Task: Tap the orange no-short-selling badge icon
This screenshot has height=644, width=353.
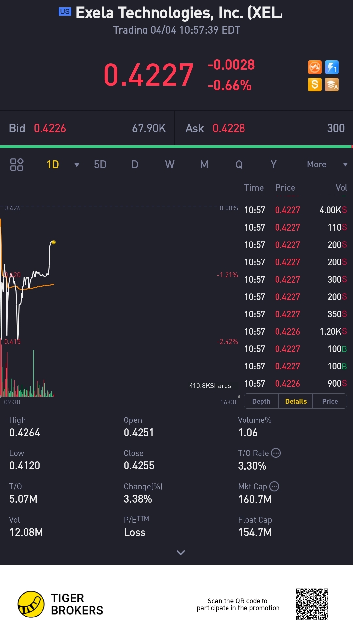Action: [x=315, y=67]
